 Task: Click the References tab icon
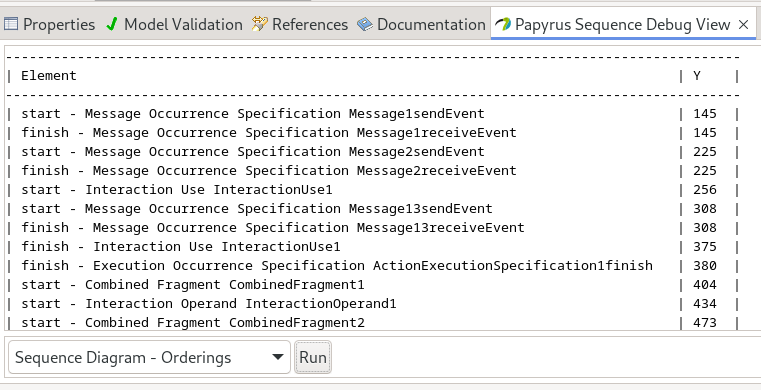tap(260, 24)
